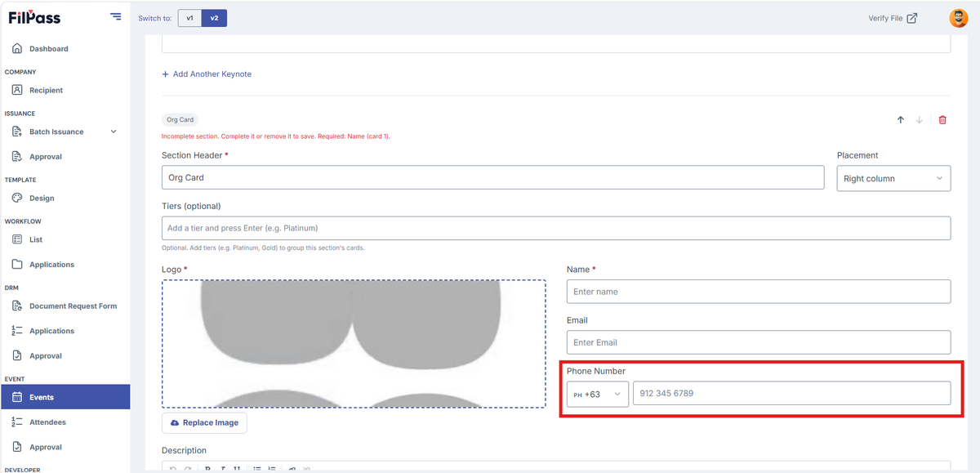Click the Attendees icon
Image resolution: width=980 pixels, height=473 pixels.
(17, 422)
